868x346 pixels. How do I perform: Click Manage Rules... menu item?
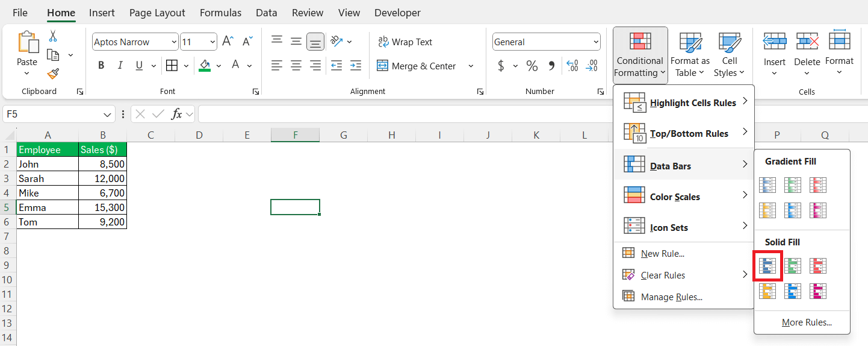(x=684, y=297)
